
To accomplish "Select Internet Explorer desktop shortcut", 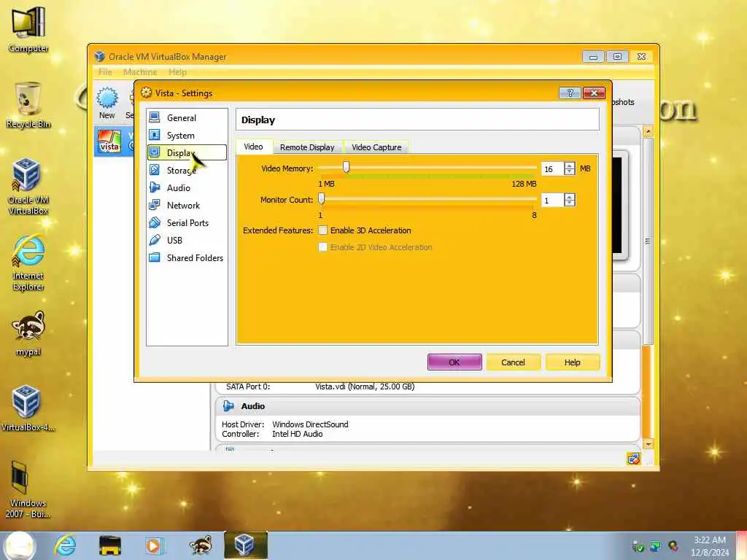I will pos(28,262).
